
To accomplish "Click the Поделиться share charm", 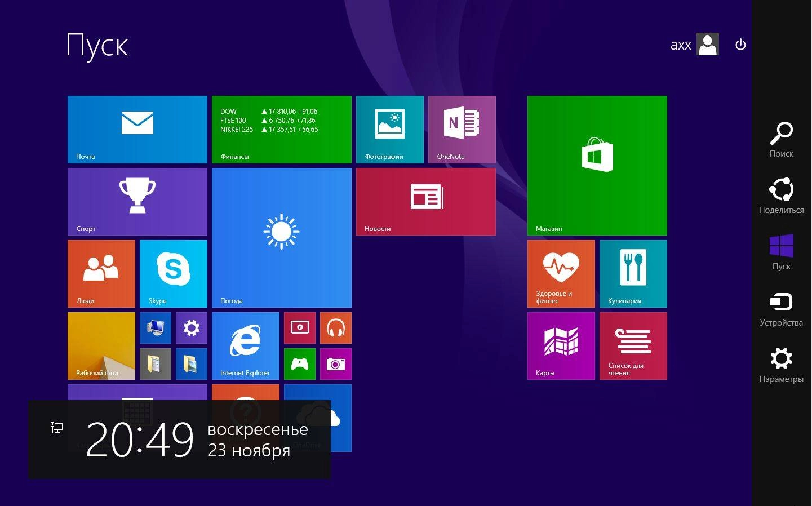I will (x=782, y=196).
